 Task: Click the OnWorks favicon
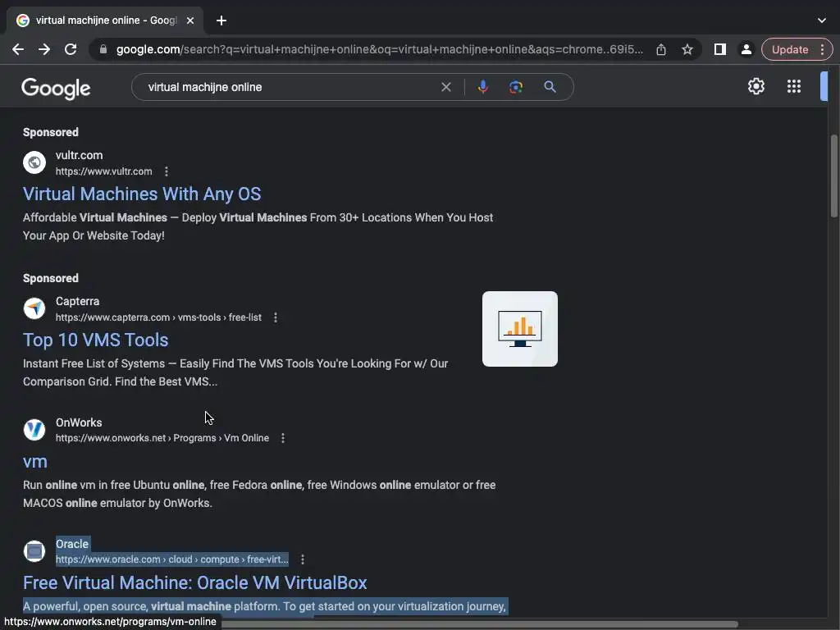(34, 430)
